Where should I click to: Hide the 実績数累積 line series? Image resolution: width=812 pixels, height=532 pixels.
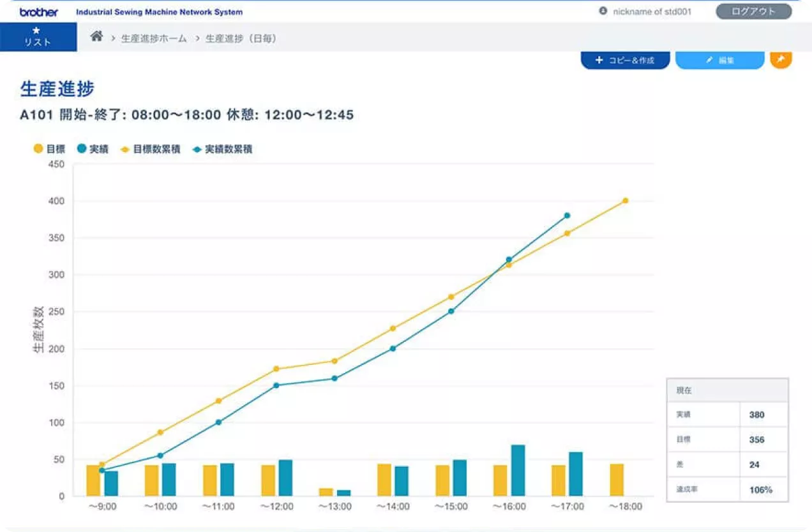[x=222, y=149]
